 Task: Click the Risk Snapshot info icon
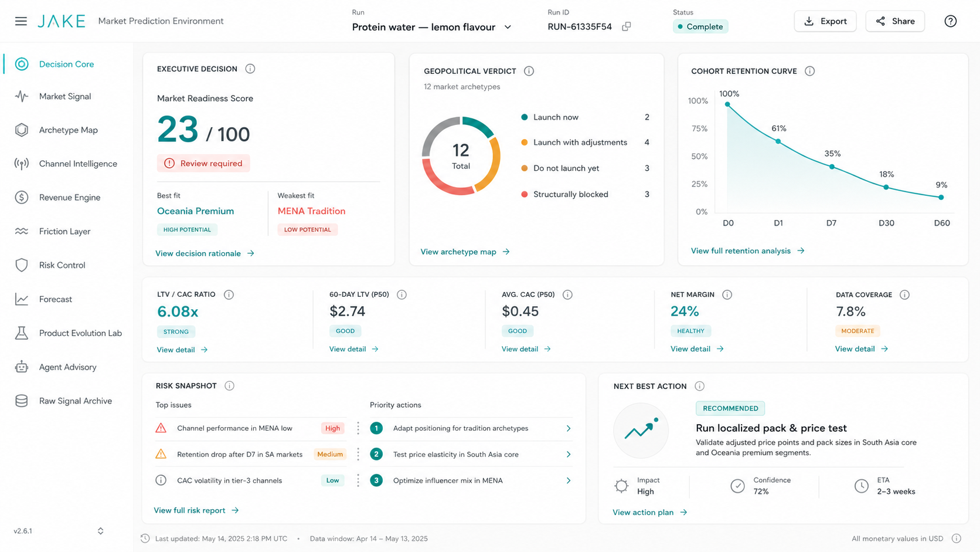coord(230,385)
